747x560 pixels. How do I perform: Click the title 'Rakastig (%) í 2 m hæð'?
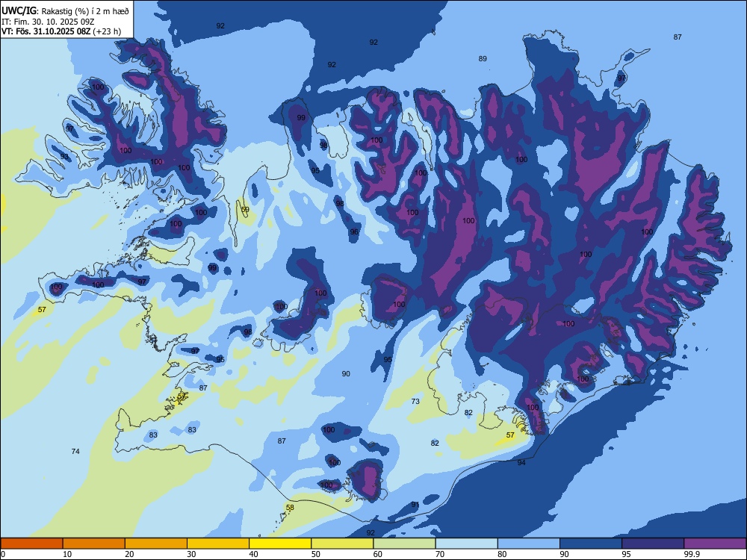85,11
